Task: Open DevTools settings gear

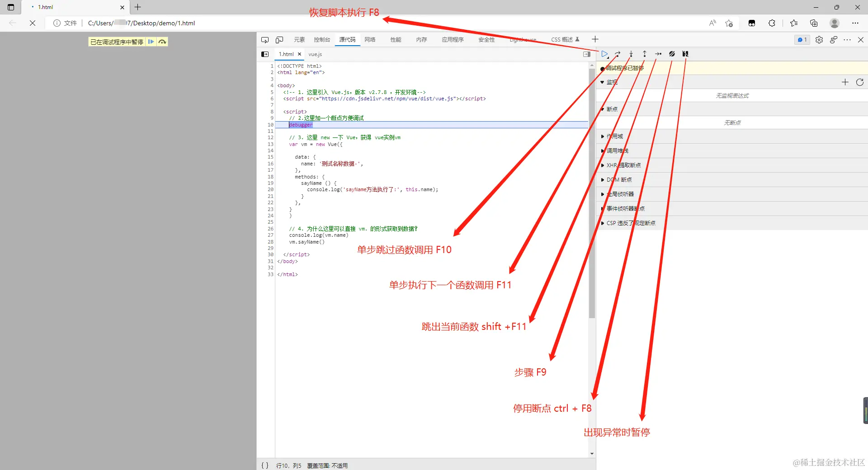Action: 819,40
